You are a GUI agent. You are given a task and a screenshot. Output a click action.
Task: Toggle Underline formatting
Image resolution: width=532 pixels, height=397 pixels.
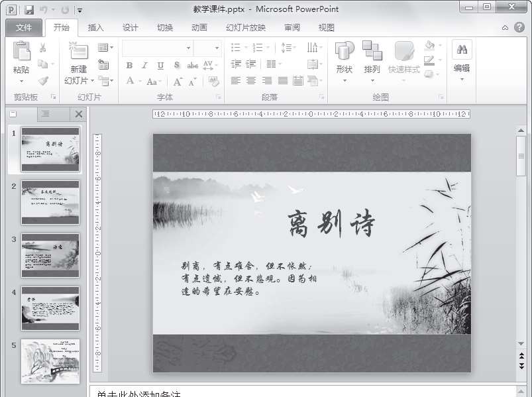[x=160, y=65]
